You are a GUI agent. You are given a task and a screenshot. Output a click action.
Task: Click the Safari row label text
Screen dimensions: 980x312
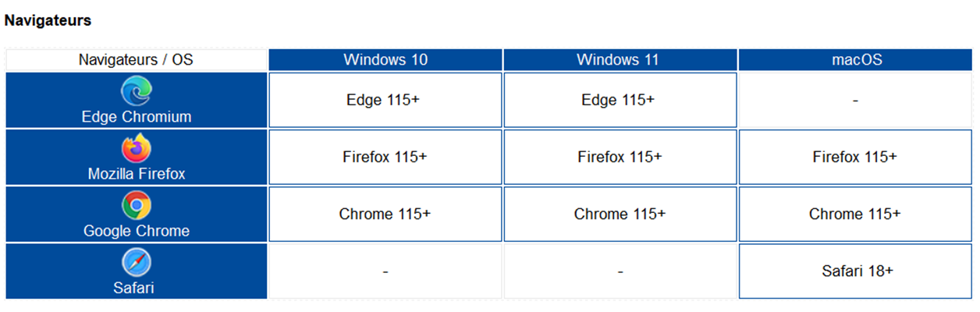(x=137, y=288)
